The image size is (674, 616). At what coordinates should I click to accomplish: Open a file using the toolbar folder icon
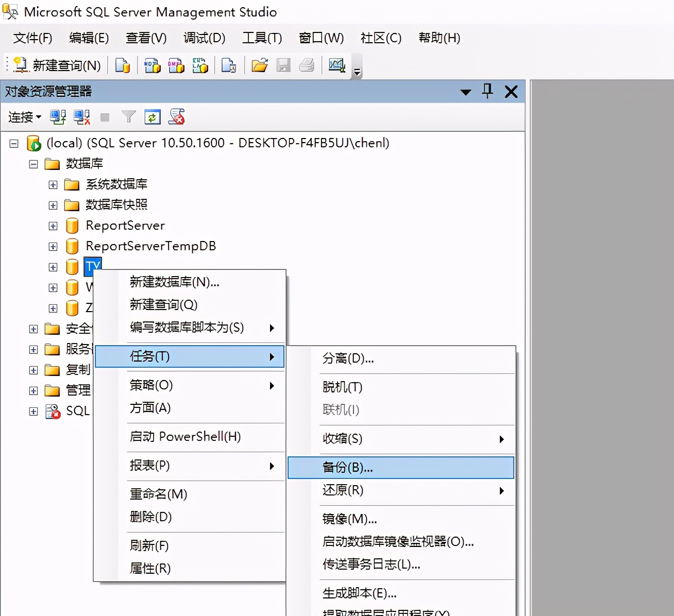coord(259,65)
